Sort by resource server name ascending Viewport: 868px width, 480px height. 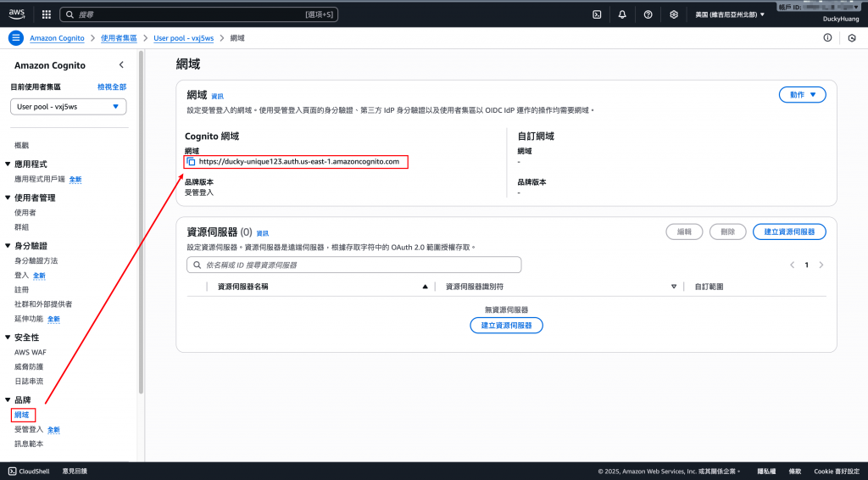coord(426,287)
